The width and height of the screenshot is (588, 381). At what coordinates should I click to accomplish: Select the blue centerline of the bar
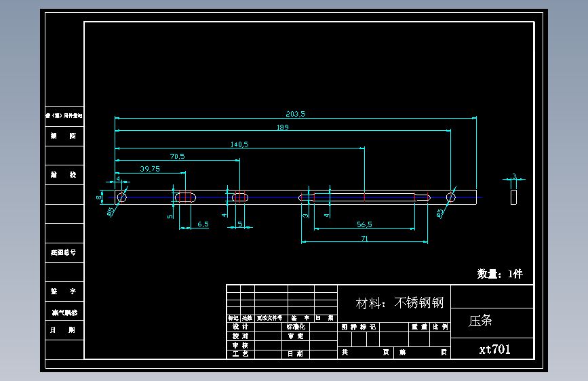tap(295, 197)
